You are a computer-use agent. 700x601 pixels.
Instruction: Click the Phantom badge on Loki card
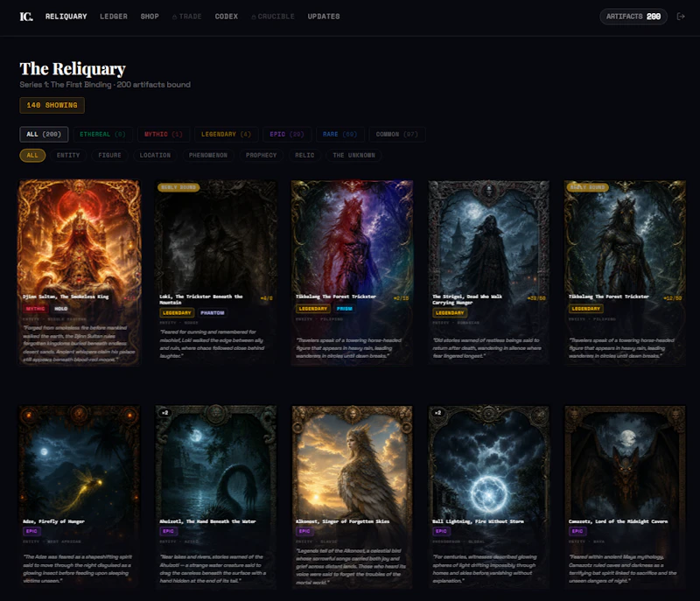[212, 313]
